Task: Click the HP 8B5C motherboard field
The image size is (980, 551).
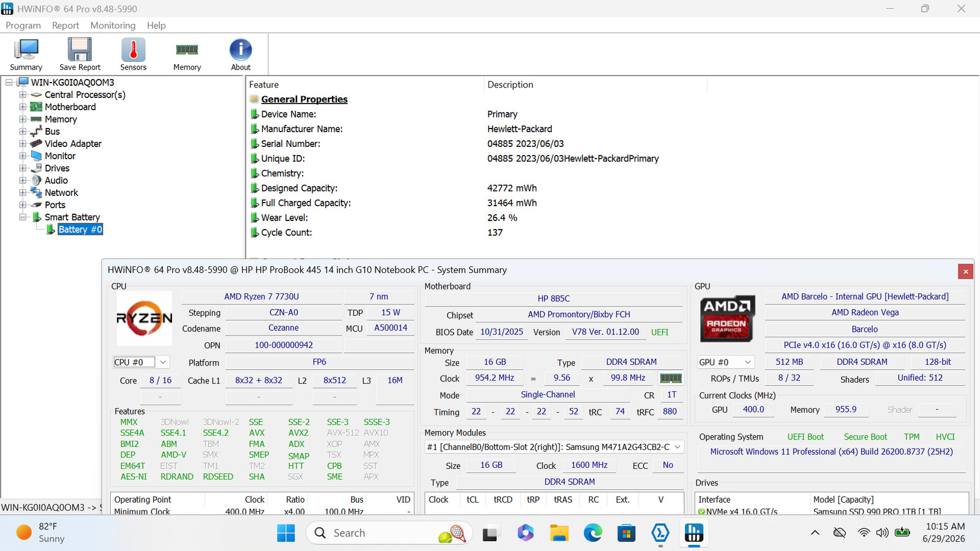Action: (554, 299)
